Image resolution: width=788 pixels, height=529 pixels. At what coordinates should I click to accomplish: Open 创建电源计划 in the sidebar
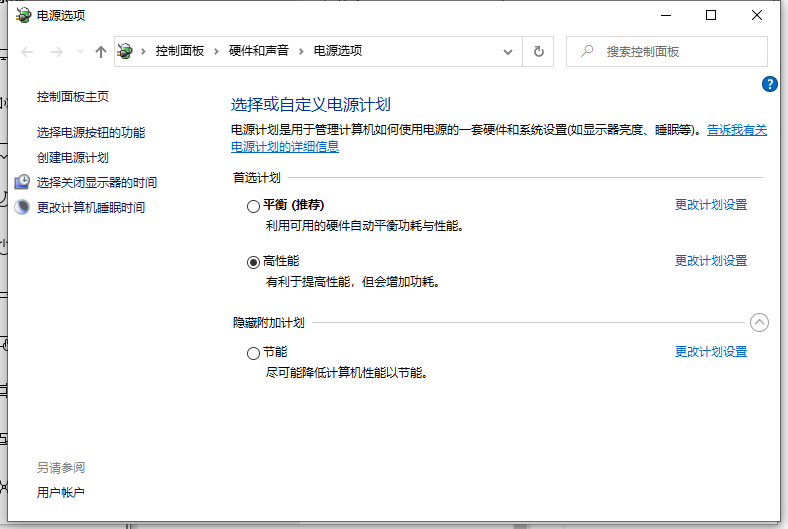click(x=73, y=157)
